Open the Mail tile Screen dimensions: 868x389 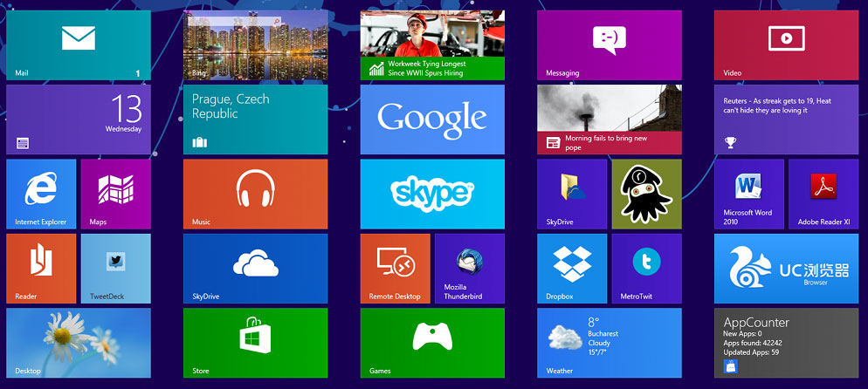(x=78, y=45)
